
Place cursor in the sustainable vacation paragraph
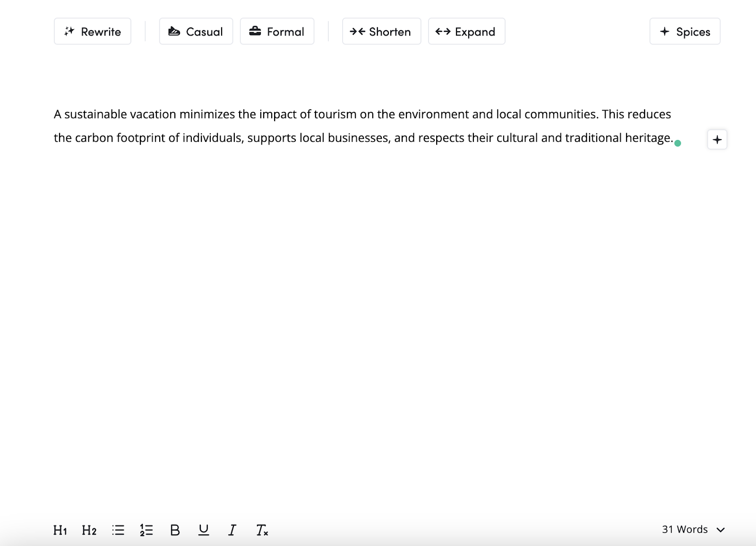click(363, 126)
